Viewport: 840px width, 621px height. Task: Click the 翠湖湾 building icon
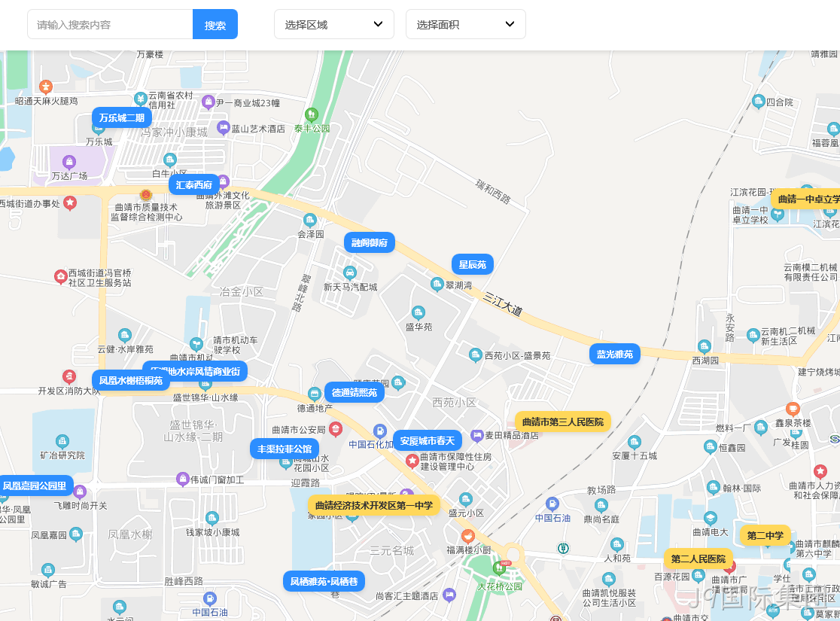(437, 285)
